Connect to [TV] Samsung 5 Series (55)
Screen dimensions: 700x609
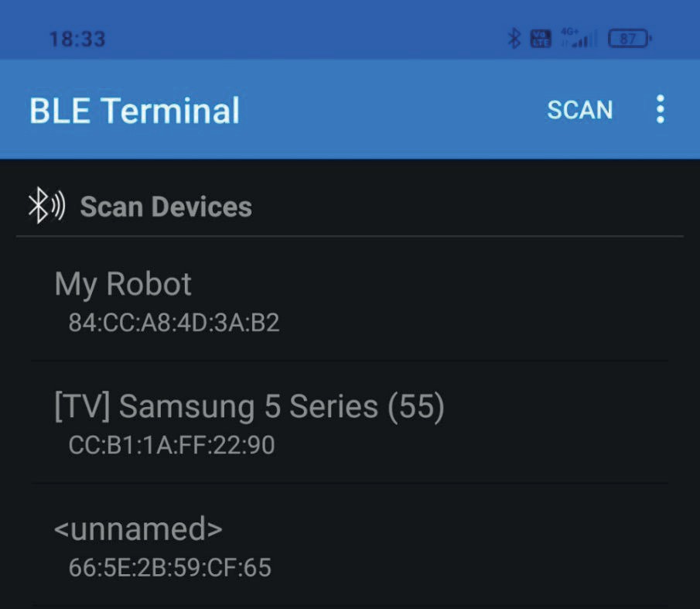coord(249,407)
